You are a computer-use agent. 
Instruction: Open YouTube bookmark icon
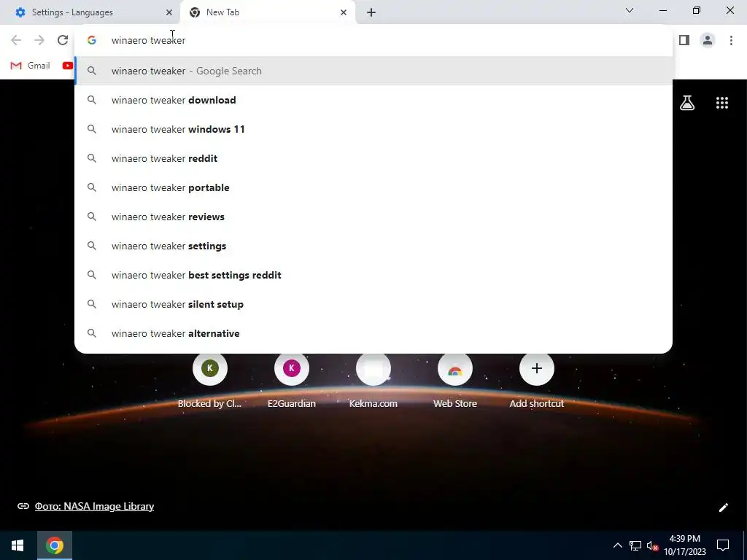pos(68,66)
